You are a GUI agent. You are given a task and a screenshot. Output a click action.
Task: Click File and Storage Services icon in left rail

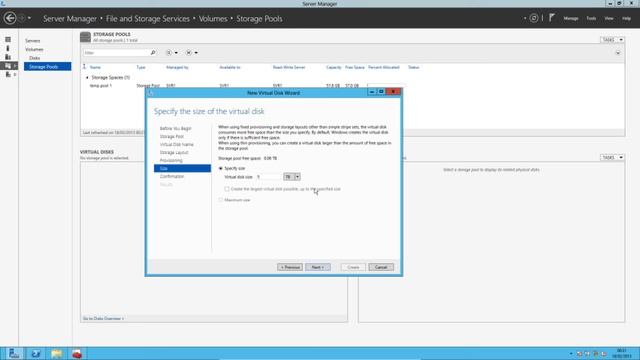8,66
